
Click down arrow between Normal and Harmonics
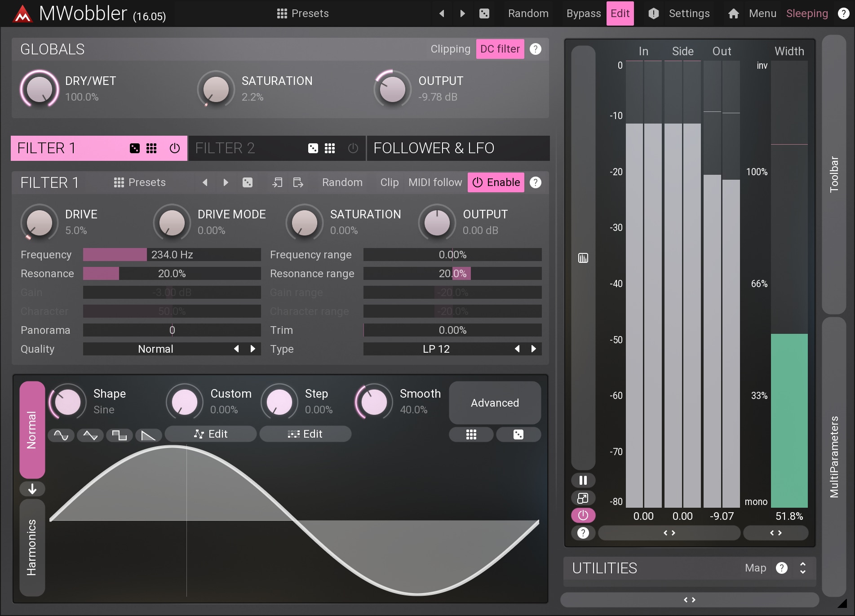[32, 489]
